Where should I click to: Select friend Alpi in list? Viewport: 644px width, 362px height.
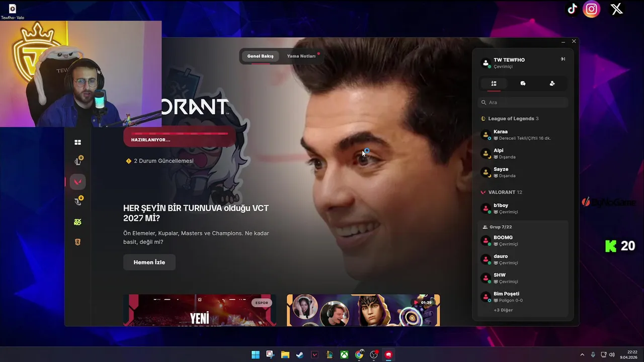pos(523,153)
